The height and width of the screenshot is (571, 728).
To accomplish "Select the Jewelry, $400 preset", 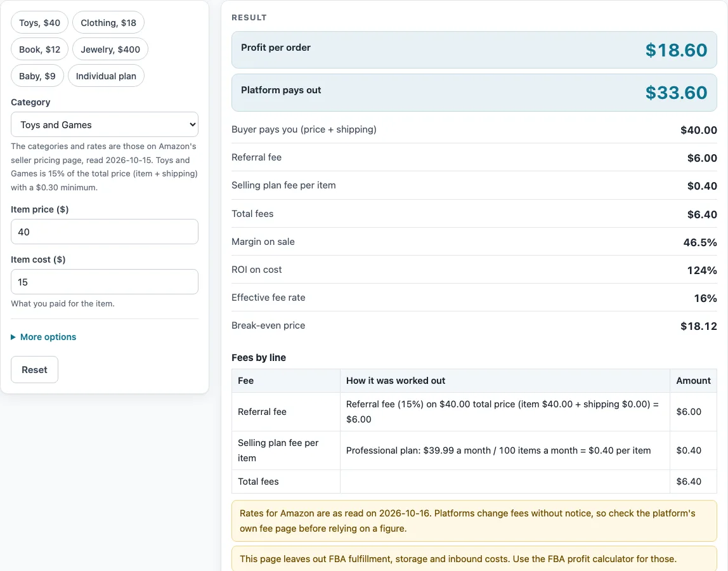I will point(110,49).
